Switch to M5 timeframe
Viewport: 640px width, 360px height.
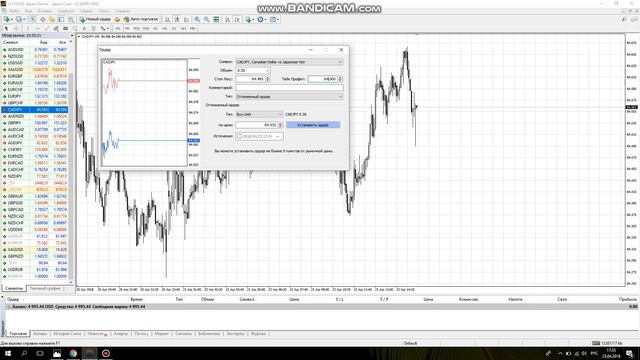click(127, 29)
